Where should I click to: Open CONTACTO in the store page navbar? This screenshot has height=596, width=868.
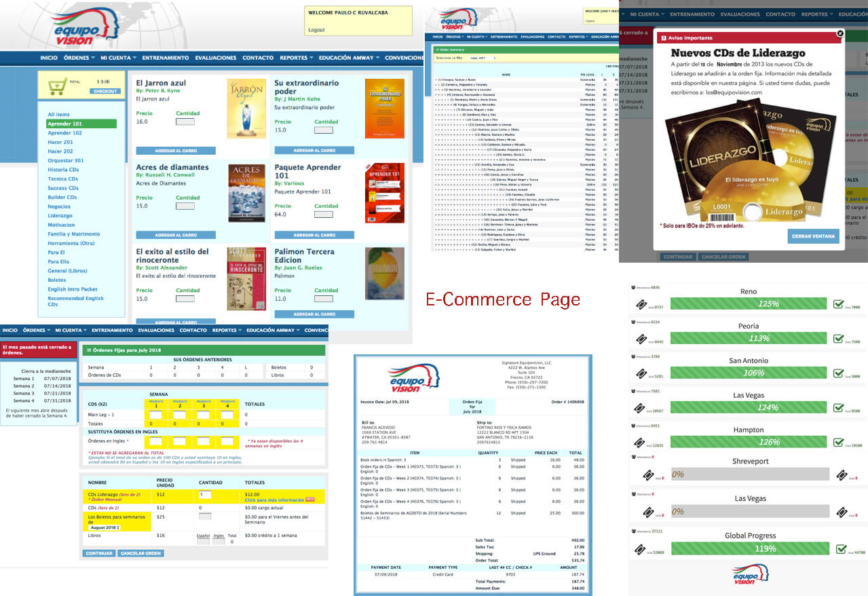(x=258, y=58)
